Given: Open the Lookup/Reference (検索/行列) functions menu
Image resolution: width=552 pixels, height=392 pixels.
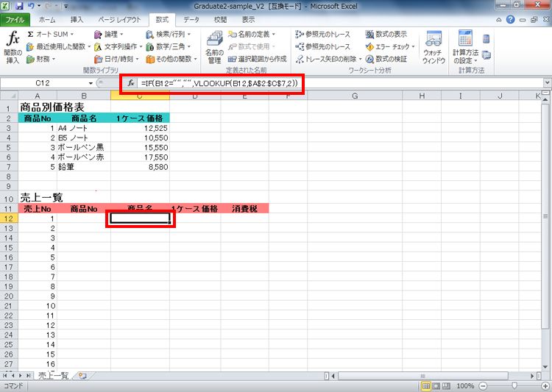Looking at the screenshot, I should click(x=169, y=34).
